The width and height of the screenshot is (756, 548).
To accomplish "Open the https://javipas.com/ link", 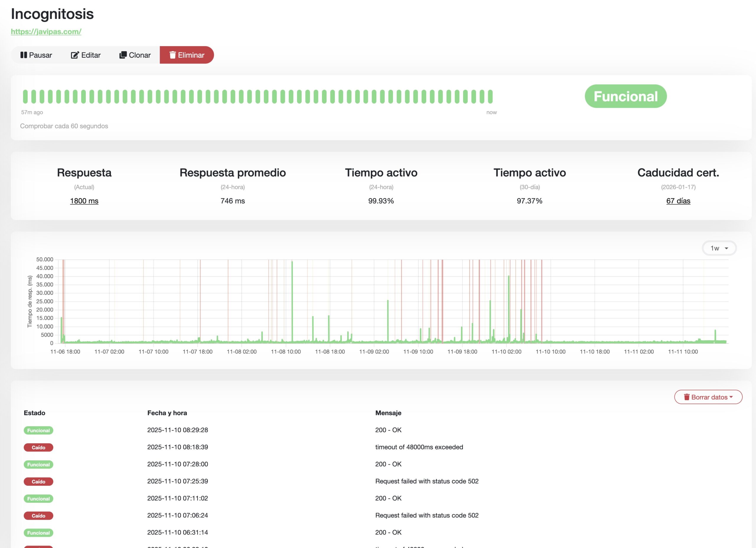I will (46, 32).
